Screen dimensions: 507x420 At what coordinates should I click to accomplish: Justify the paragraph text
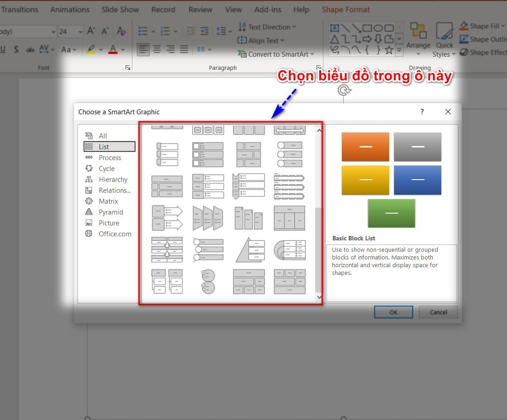pos(184,49)
